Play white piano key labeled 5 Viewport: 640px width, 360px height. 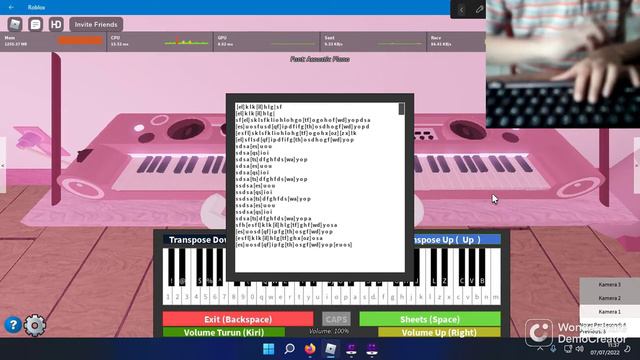point(205,296)
